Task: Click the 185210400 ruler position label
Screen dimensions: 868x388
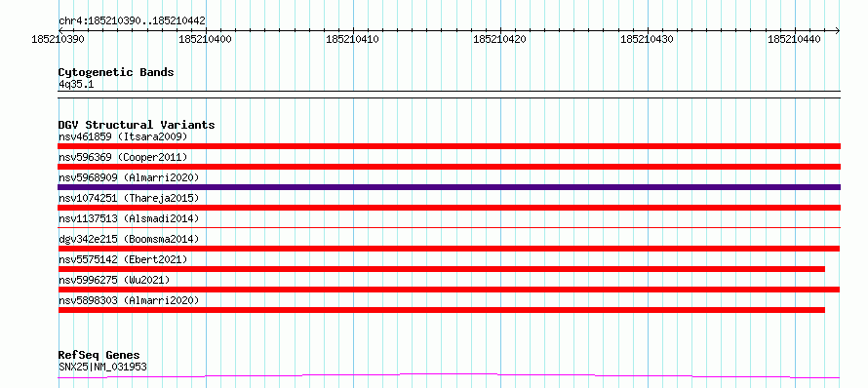Action: point(206,39)
